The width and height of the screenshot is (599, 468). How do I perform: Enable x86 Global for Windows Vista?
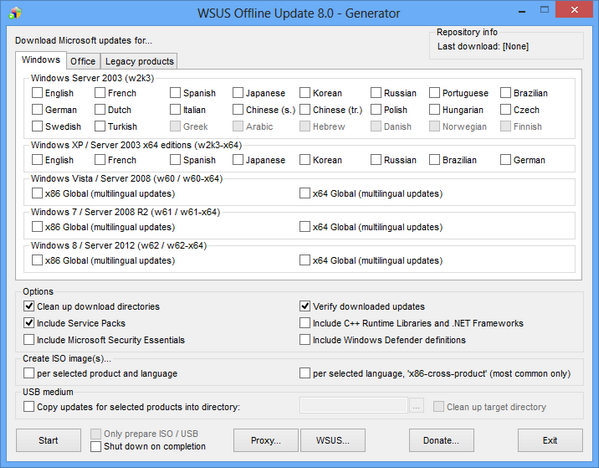click(37, 193)
